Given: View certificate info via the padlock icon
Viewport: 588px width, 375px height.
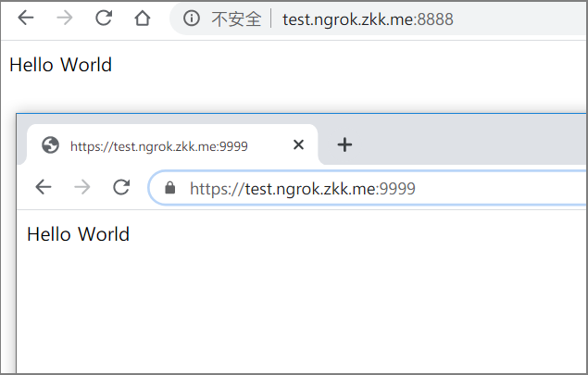Looking at the screenshot, I should [x=169, y=189].
